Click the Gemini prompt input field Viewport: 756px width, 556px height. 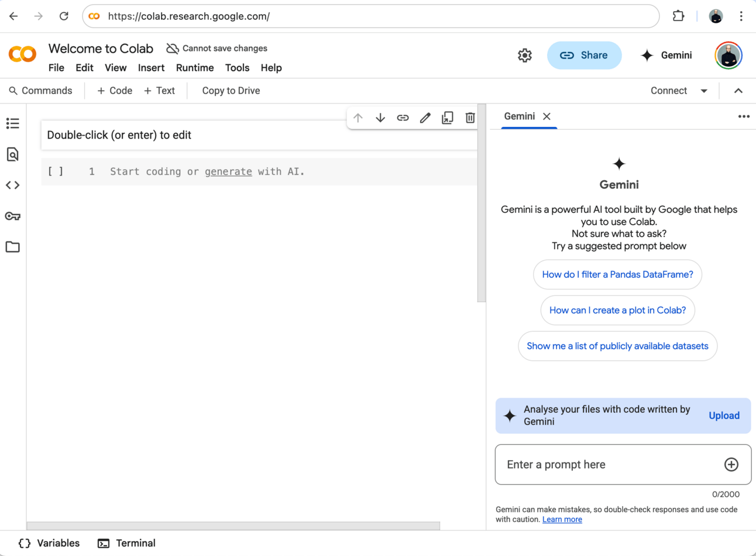pyautogui.click(x=623, y=464)
